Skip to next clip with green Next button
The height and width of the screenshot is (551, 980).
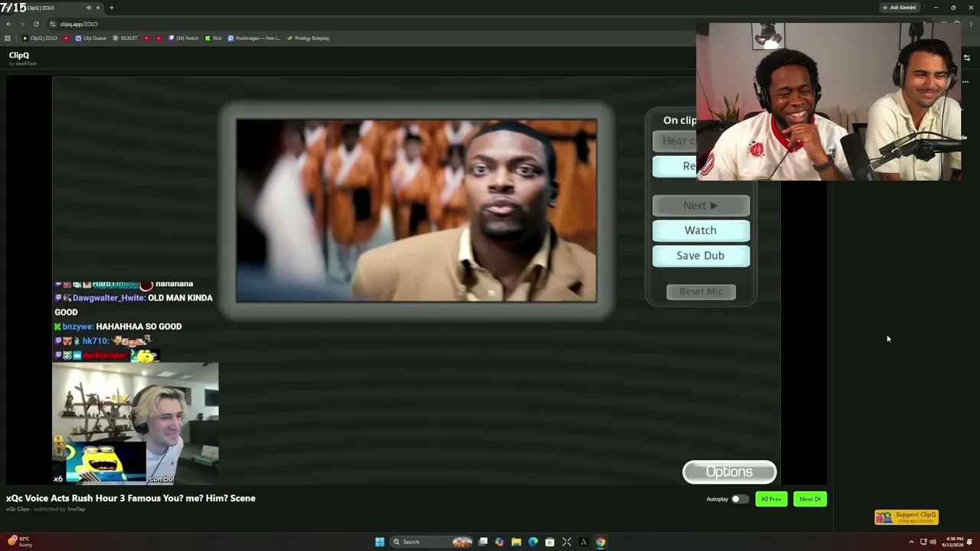click(810, 499)
